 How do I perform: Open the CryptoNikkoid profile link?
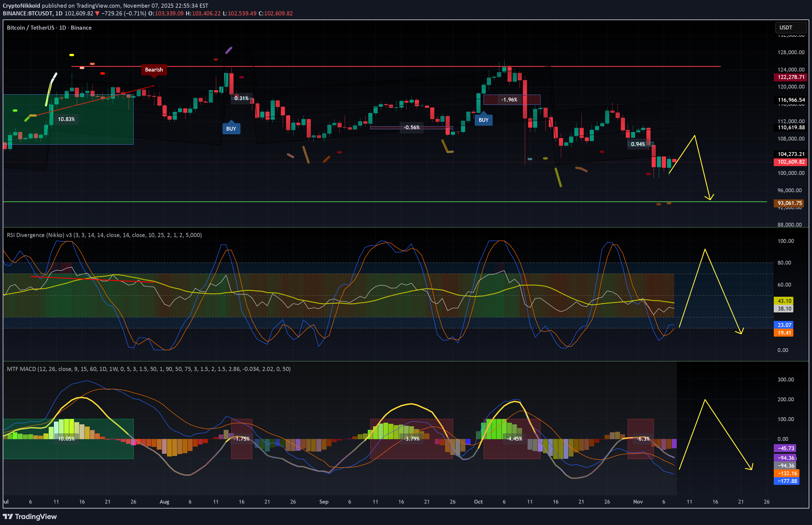pyautogui.click(x=21, y=6)
